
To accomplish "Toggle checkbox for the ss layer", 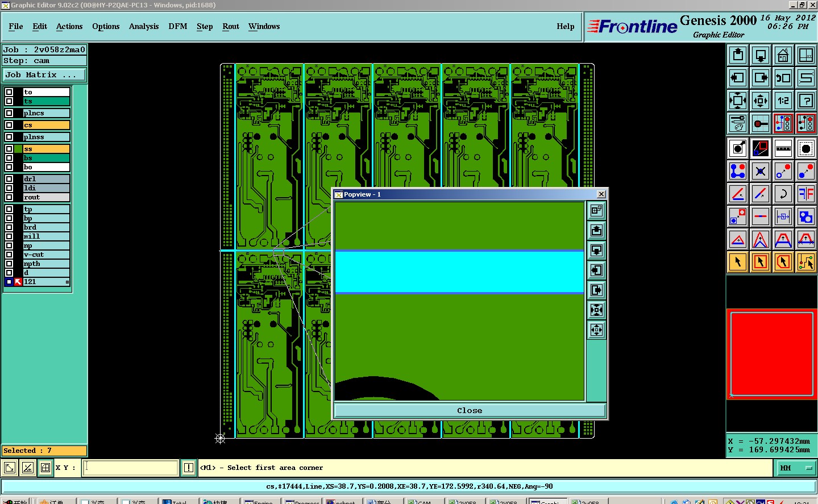I will click(x=9, y=149).
